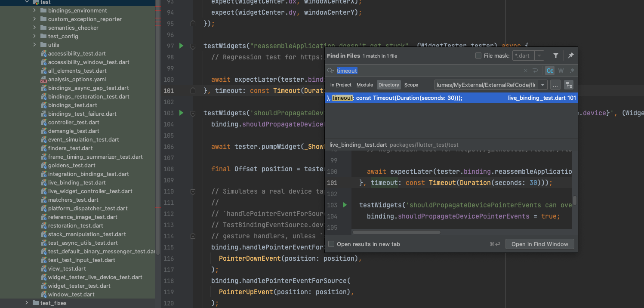This screenshot has width=644, height=308.
Task: Open event_simulation_test.dart file
Action: (83, 139)
